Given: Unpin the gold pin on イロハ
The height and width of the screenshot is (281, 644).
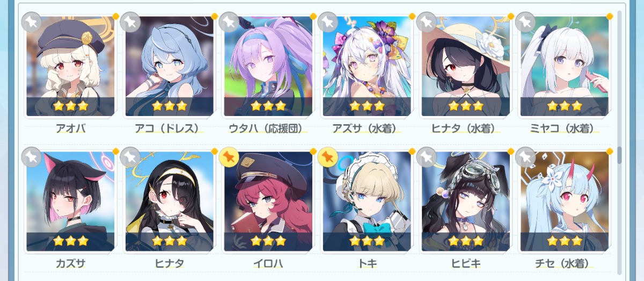Looking at the screenshot, I should [x=229, y=157].
